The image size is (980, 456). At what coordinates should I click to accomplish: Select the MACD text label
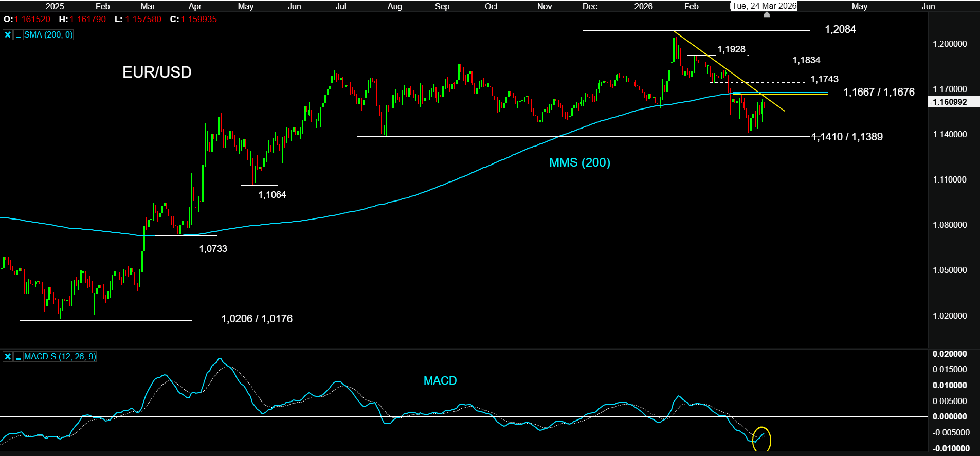[x=440, y=380]
